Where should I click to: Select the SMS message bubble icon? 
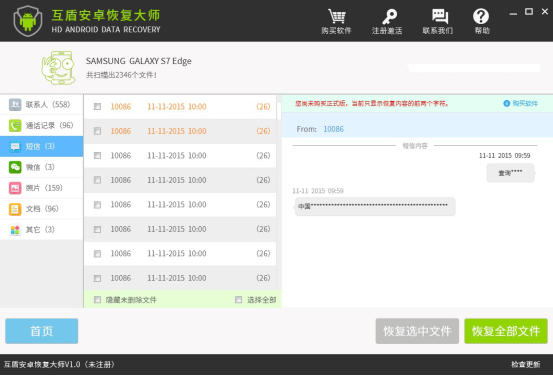tap(15, 146)
